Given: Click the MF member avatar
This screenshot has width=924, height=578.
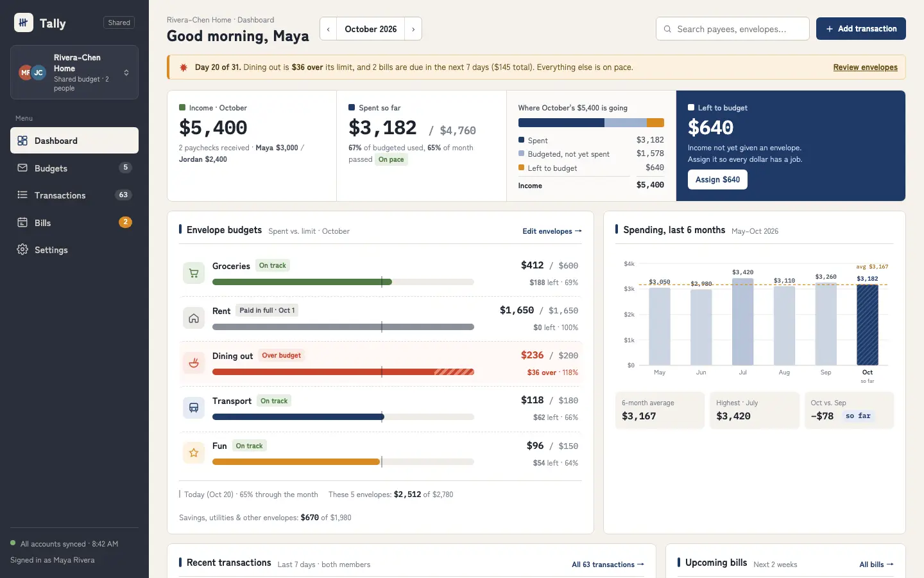Looking at the screenshot, I should [x=25, y=73].
